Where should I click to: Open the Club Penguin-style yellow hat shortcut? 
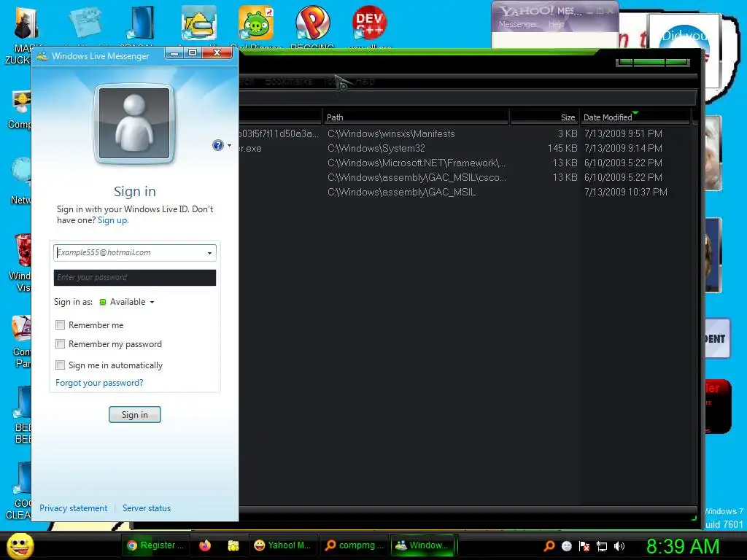198,23
